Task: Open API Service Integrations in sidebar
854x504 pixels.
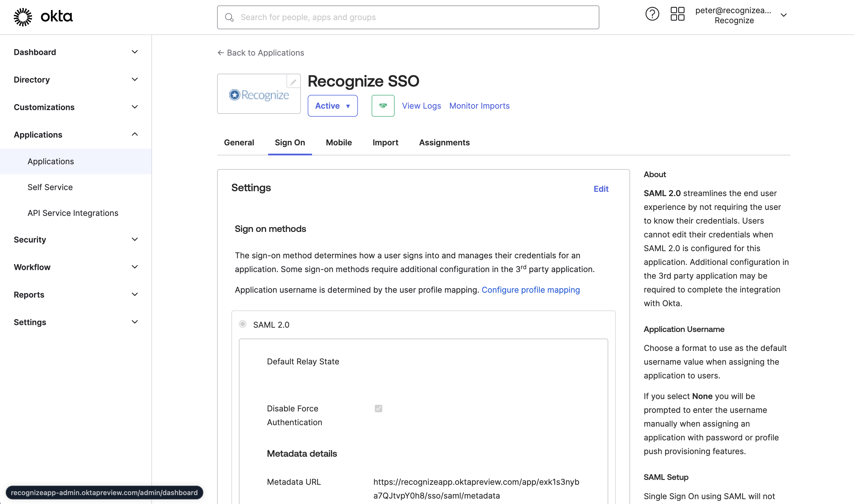Action: coord(76,213)
